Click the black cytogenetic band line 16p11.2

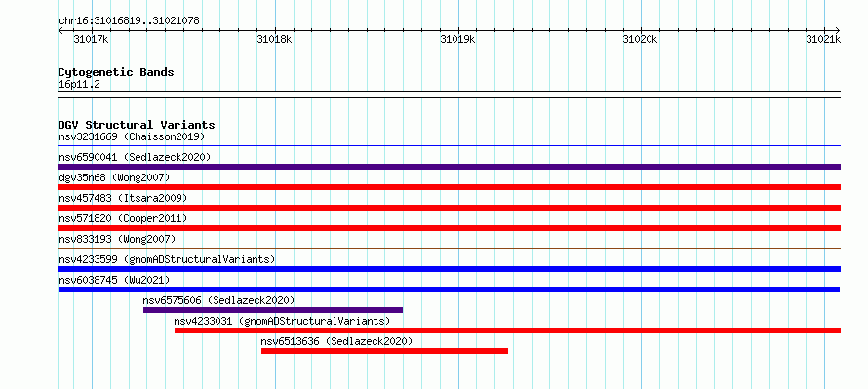coord(450,95)
